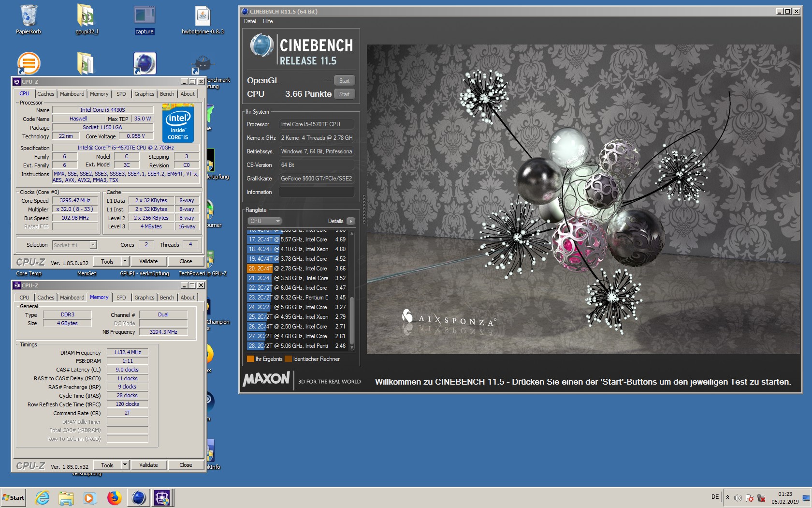Screen dimensions: 812x508
Task: Click the Intel Core i5 logo in CPU-Z
Action: coord(178,123)
